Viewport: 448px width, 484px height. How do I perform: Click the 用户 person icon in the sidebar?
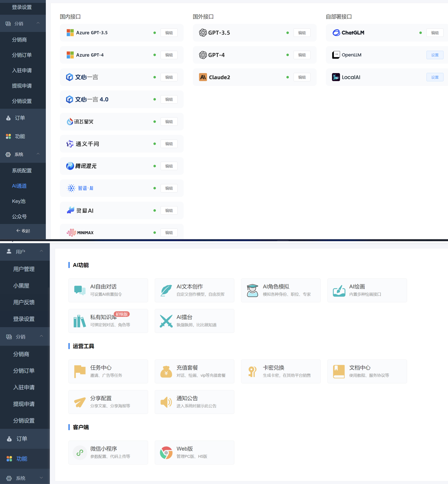9,251
